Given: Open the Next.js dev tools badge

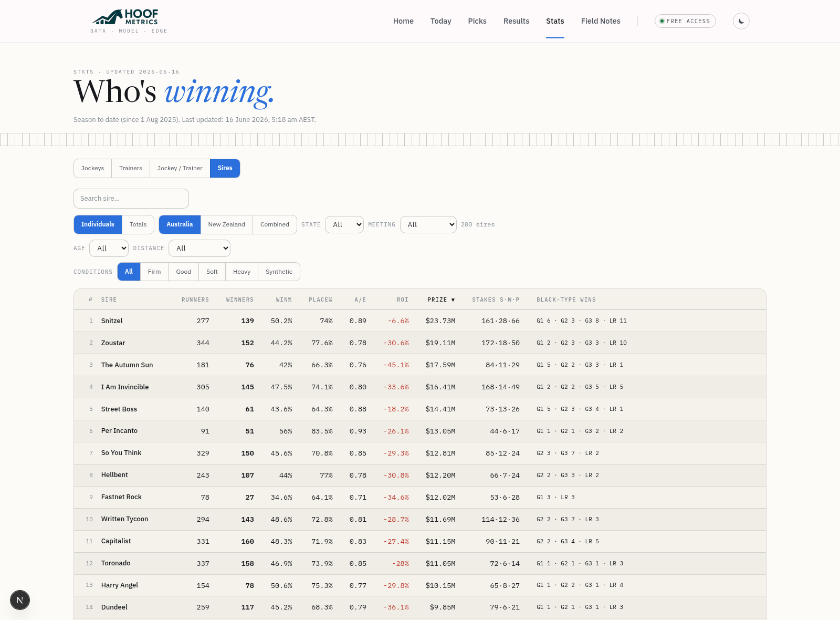Looking at the screenshot, I should point(20,600).
